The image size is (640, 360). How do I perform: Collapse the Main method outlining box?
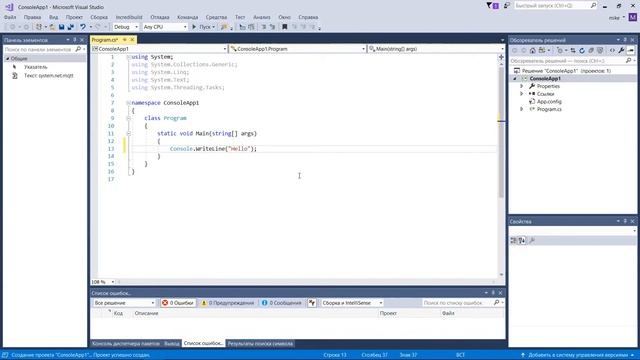coord(128,133)
